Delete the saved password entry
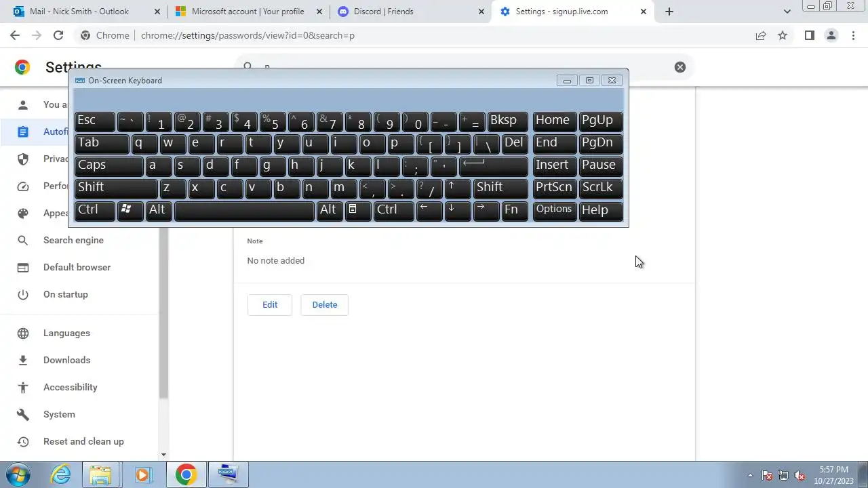868x488 pixels. [x=324, y=304]
